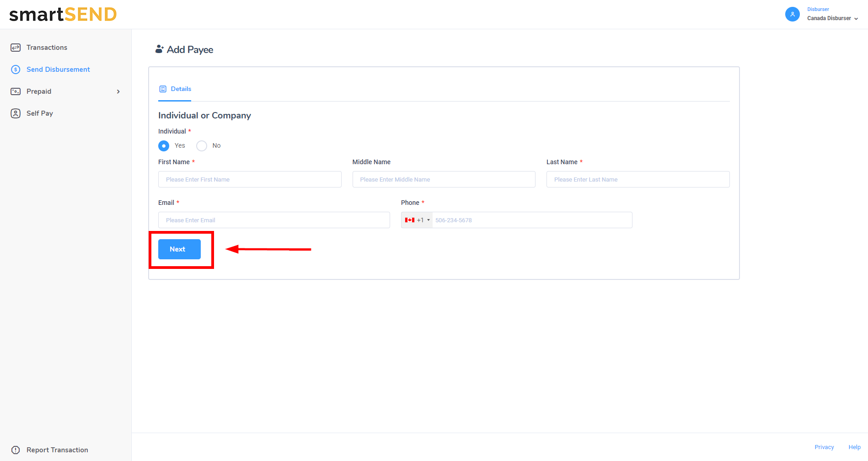The height and width of the screenshot is (461, 868).
Task: Open Send Disbursement in the sidebar
Action: pos(58,70)
